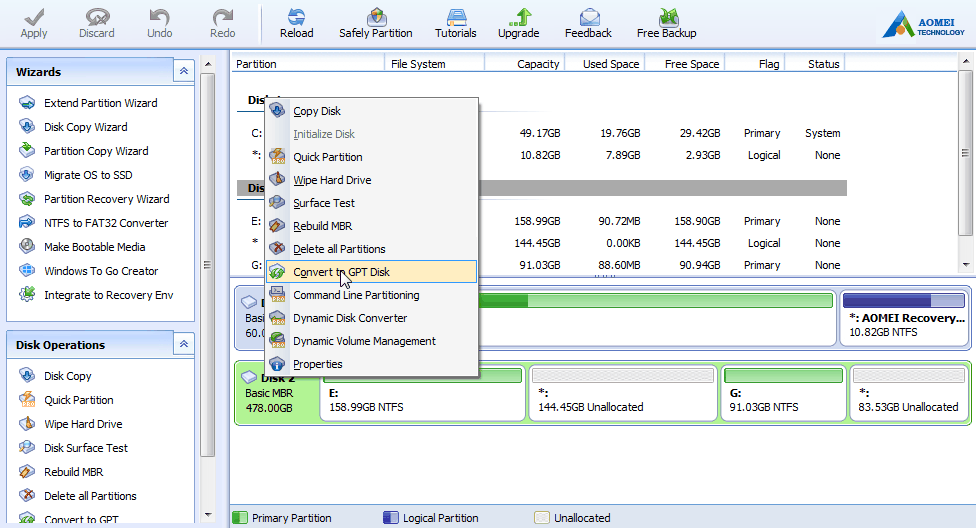Select Make Bootable Media
Viewport: 976px width, 528px height.
pos(94,247)
